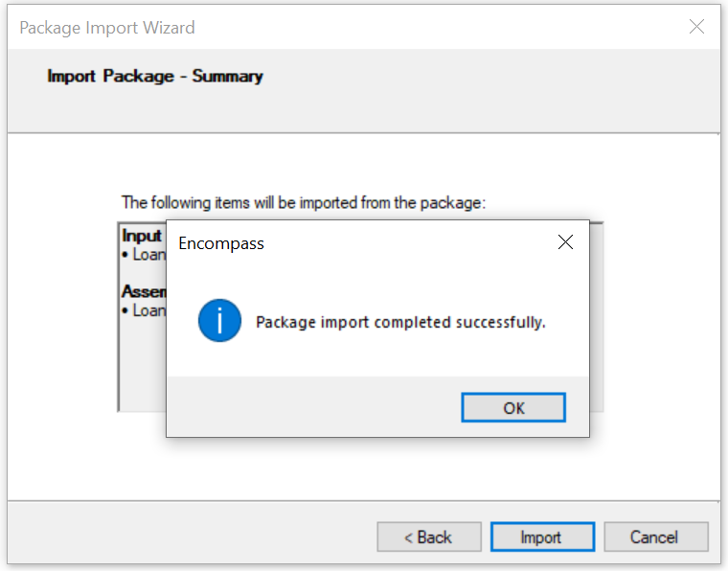Screen dimensions: 728x571
Task: Click the Encompass dialog title
Action: coord(221,243)
